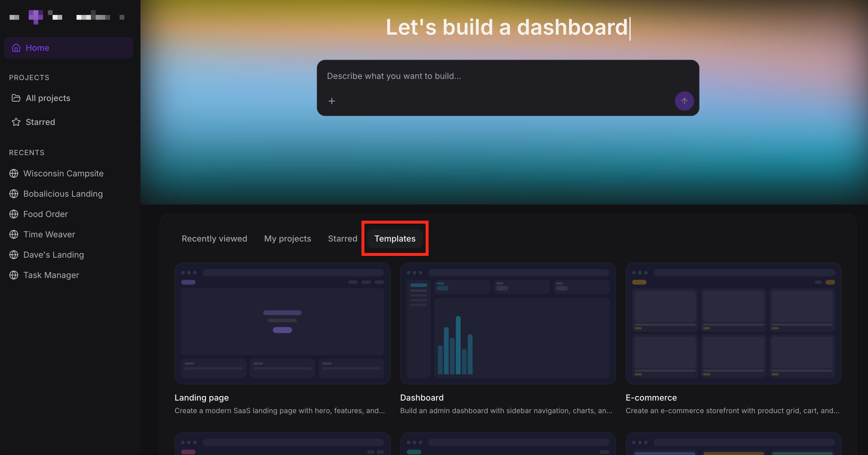Select the Dashboard template thumbnail
Screen dimensions: 868x455
coord(508,323)
